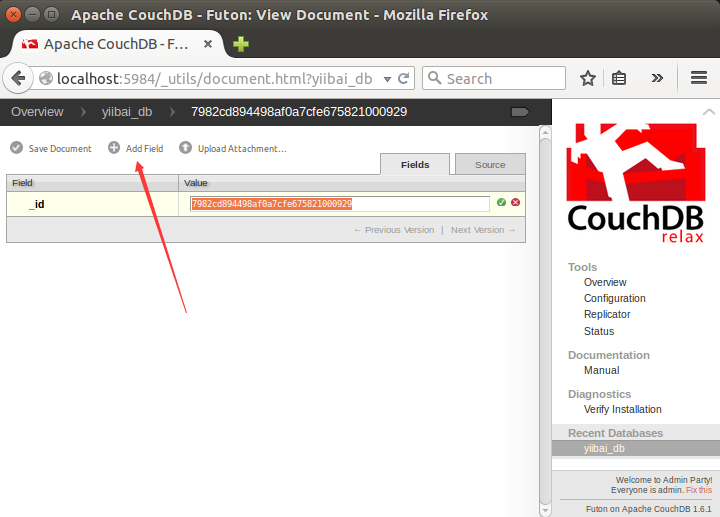Cancel the _id edit with red X
The height and width of the screenshot is (517, 720).
516,203
